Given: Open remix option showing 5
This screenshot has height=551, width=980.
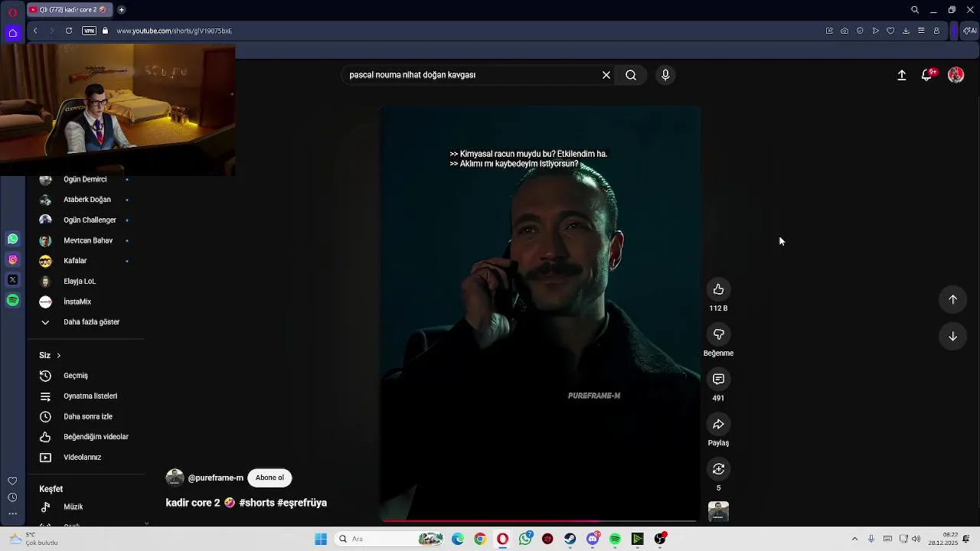Looking at the screenshot, I should click(718, 469).
